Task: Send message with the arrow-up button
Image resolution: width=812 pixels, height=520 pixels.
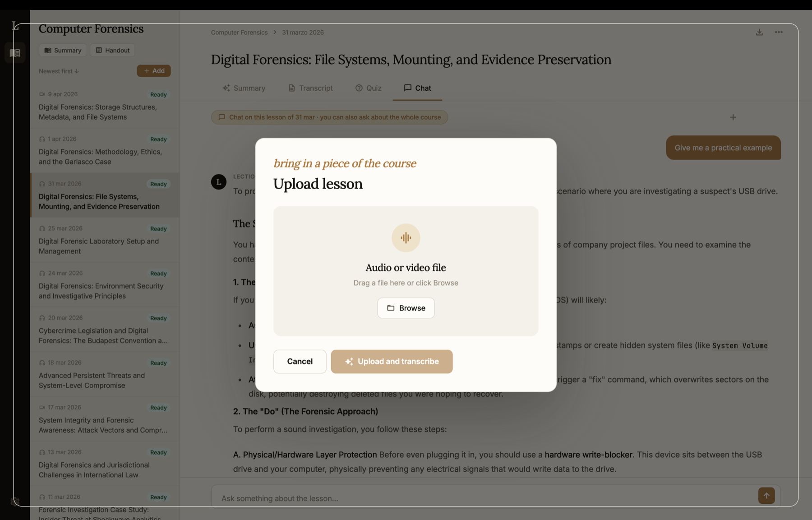Action: (x=766, y=496)
